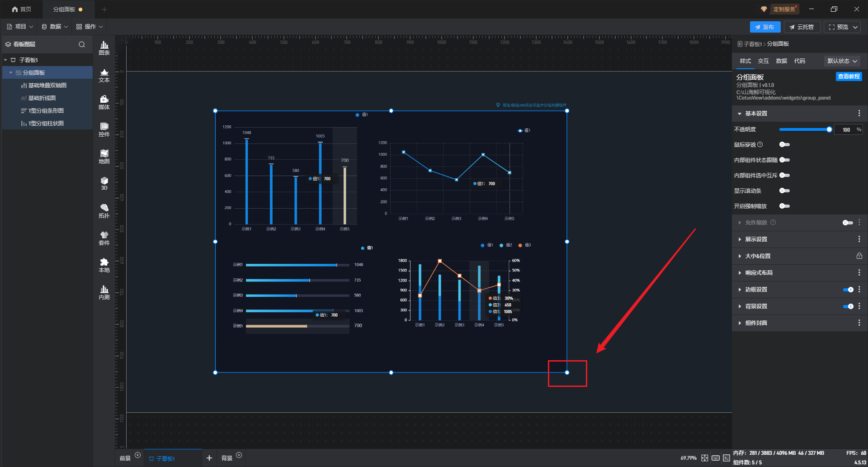Switch to the 交互 tab

(x=763, y=61)
